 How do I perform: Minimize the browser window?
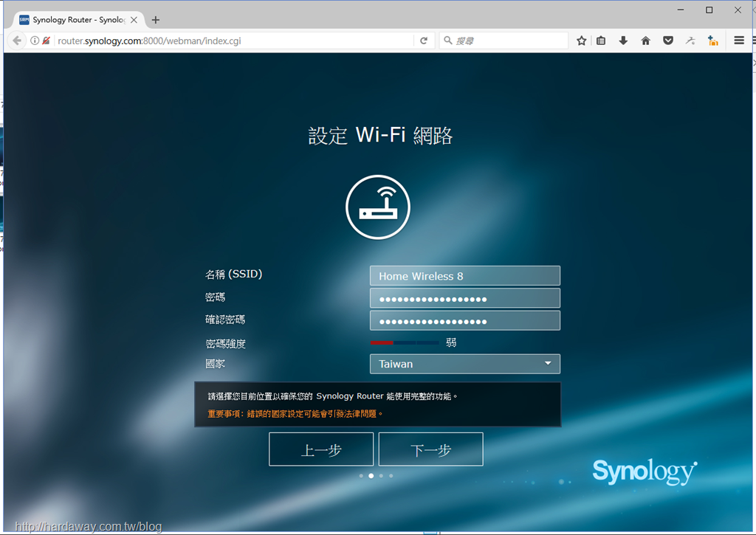(681, 10)
